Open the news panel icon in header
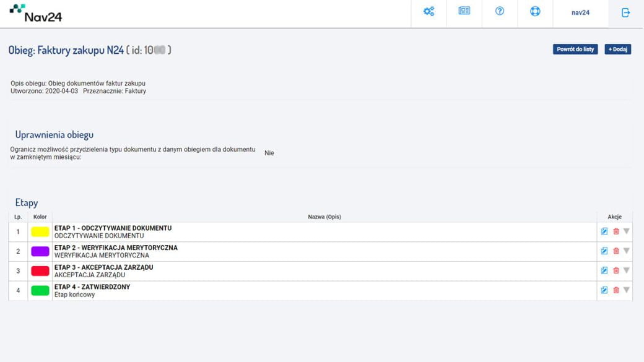The width and height of the screenshot is (644, 362). (464, 11)
